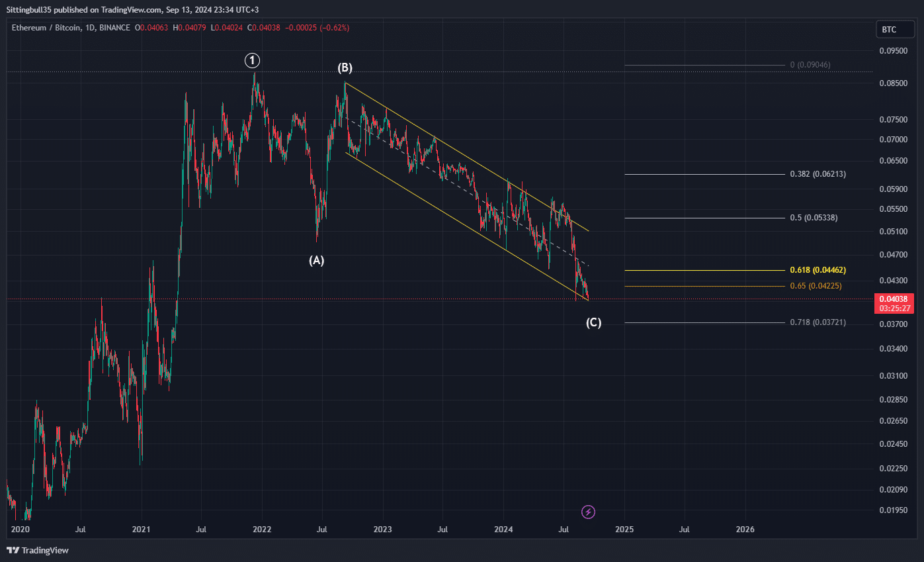924x562 pixels.
Task: Select the (A) wave label
Action: (x=317, y=260)
